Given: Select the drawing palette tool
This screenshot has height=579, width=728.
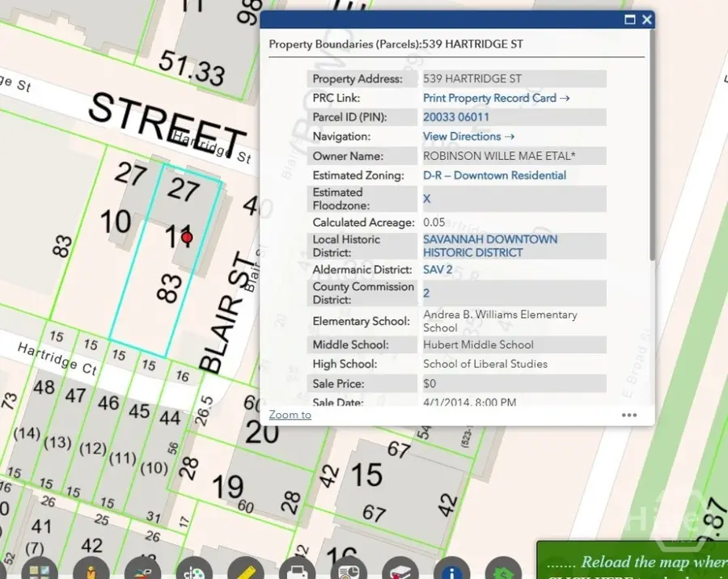Looking at the screenshot, I should (195, 570).
